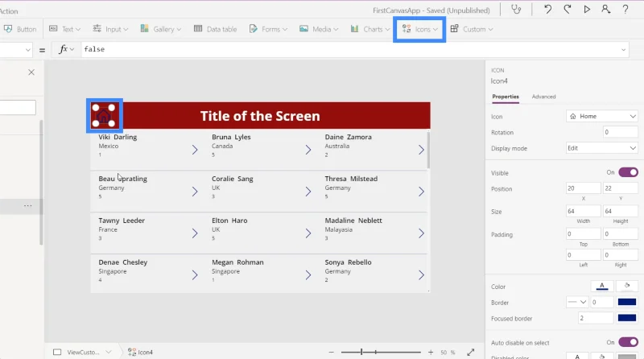Viewport: 644px width, 359px height.
Task: Open the Input insert dropdown
Action: coord(110,29)
